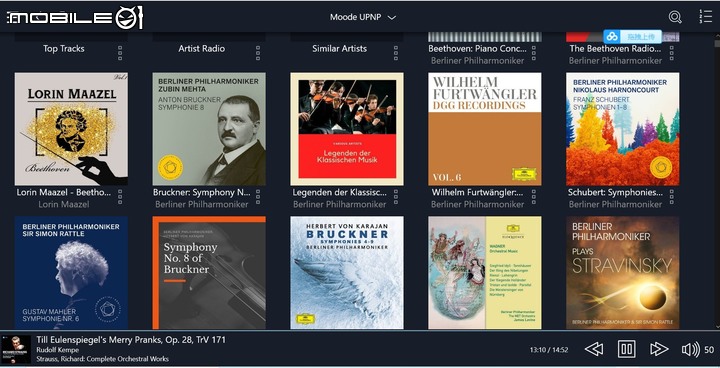720x368 pixels.
Task: Click the now playing album thumbnail
Action: coord(16,350)
